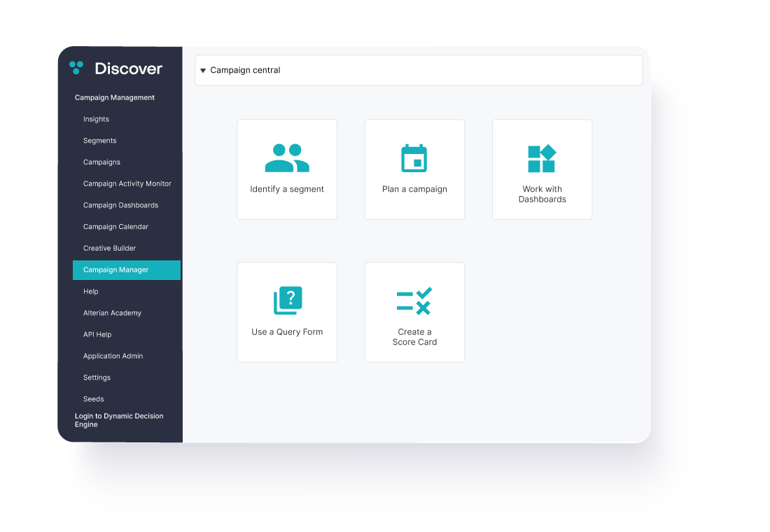This screenshot has width=770, height=532.
Task: Click the Score Card checklist icon
Action: [414, 301]
